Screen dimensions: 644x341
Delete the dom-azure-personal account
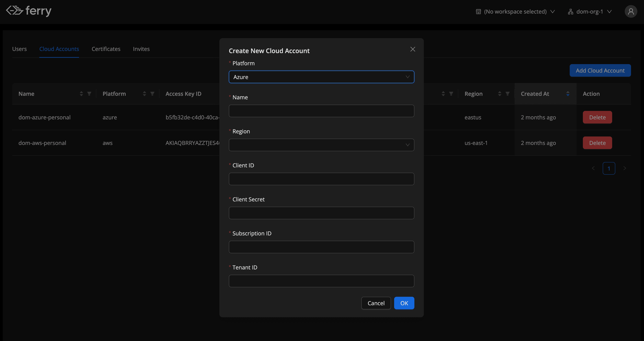pyautogui.click(x=597, y=117)
